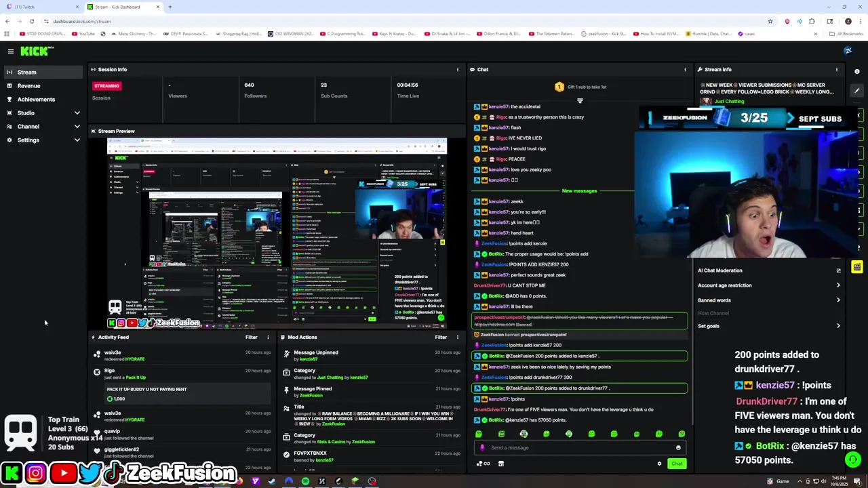Image resolution: width=868 pixels, height=488 pixels.
Task: Bookmark this page with the star icon
Action: pyautogui.click(x=770, y=21)
